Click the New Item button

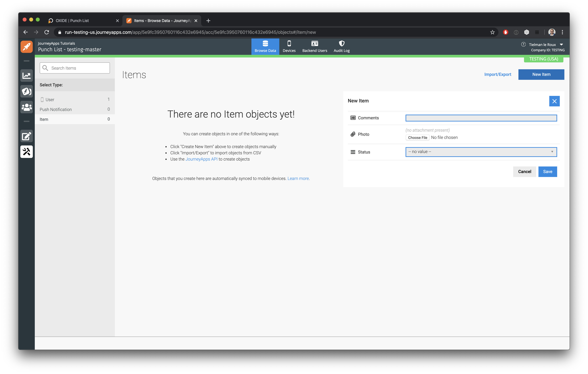click(x=541, y=74)
